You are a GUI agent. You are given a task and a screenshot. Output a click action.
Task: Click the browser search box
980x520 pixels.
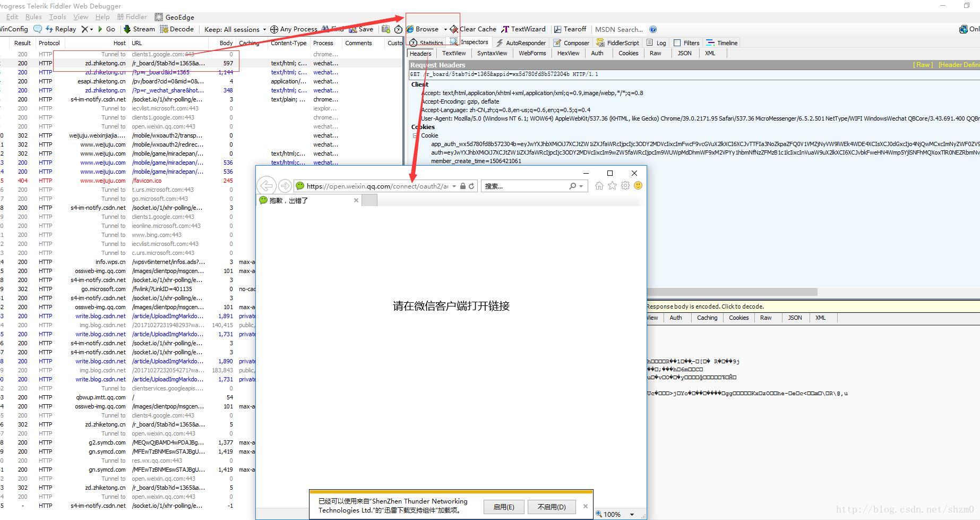[525, 186]
